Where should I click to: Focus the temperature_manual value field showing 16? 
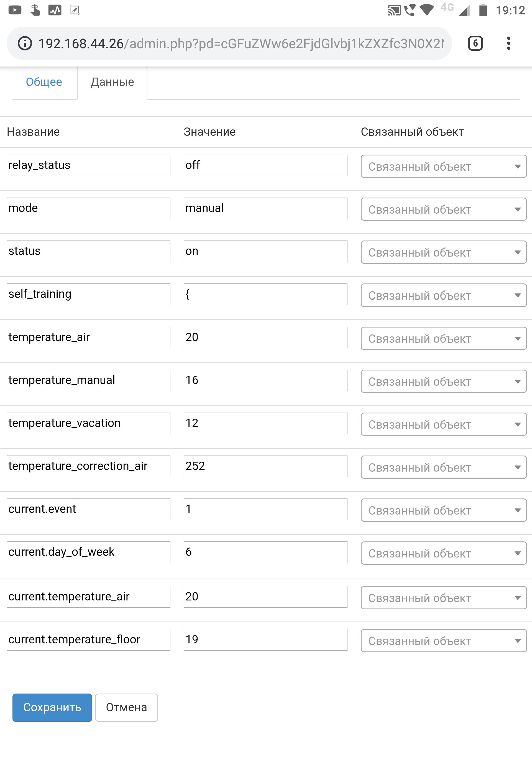coord(265,380)
